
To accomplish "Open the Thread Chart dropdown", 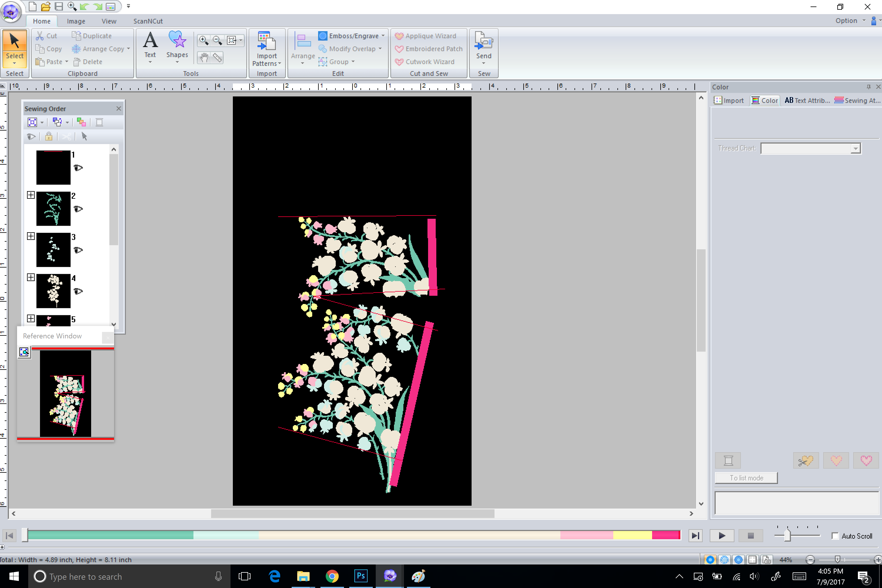I will [855, 148].
